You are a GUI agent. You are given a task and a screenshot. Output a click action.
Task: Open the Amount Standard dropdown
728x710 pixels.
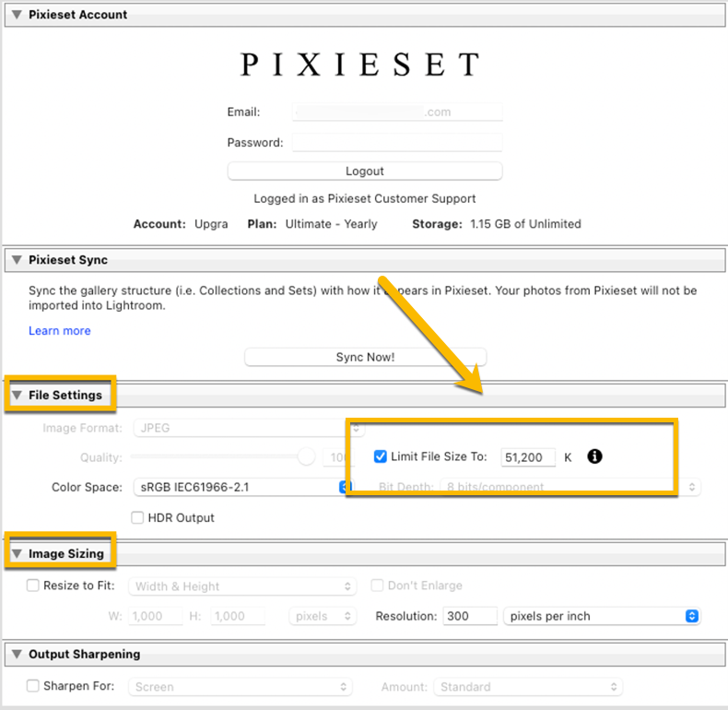click(528, 687)
